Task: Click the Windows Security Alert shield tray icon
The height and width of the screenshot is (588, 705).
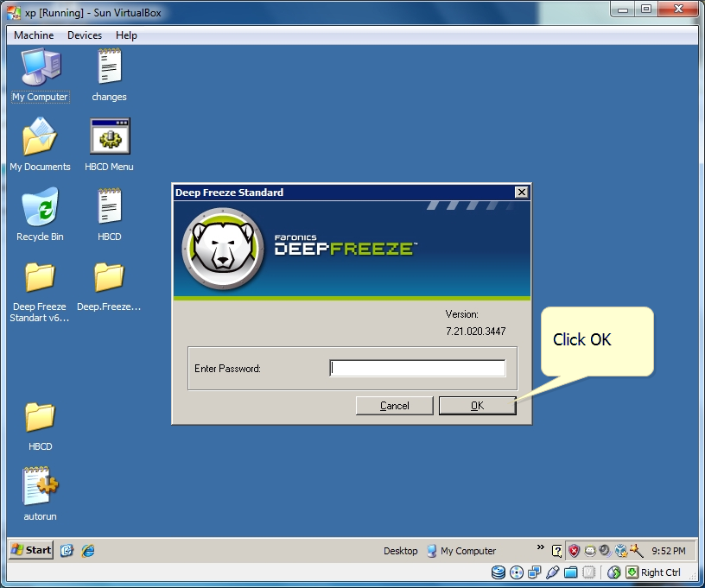Action: pos(575,550)
